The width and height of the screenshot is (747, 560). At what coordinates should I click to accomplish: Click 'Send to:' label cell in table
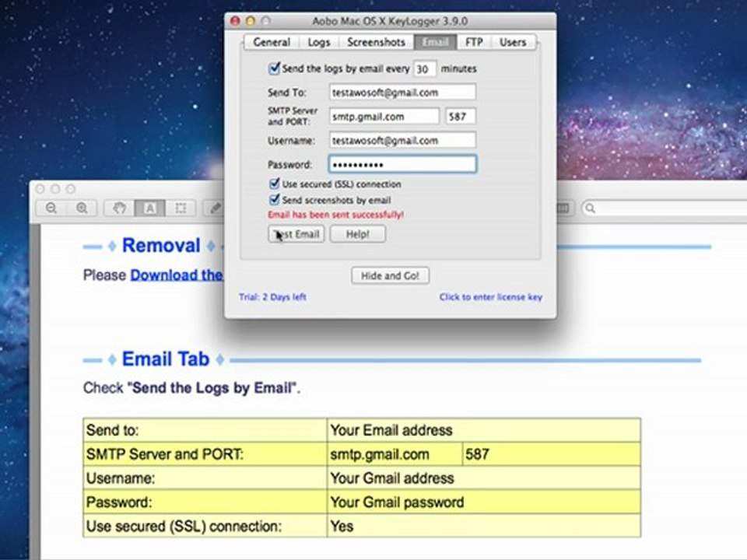tap(205, 430)
